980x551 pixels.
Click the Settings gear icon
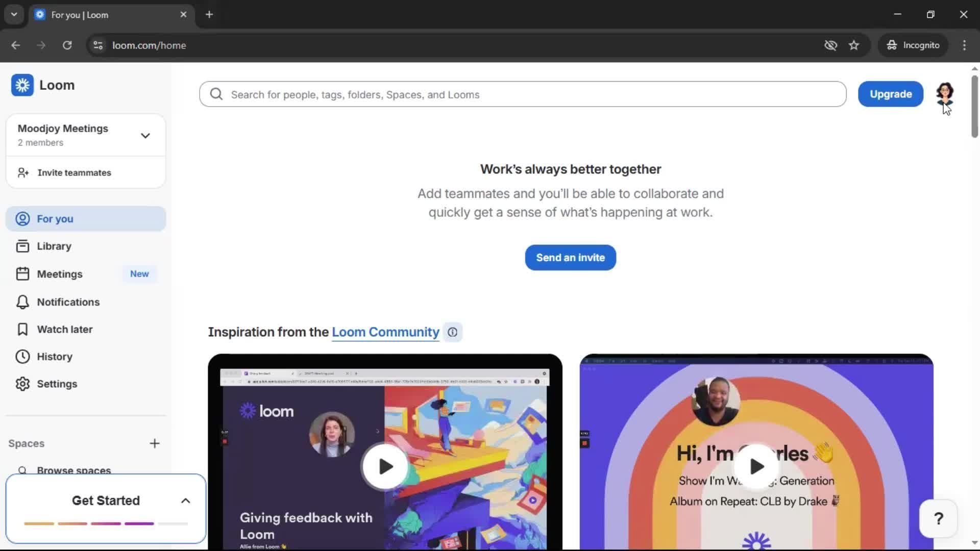point(22,384)
